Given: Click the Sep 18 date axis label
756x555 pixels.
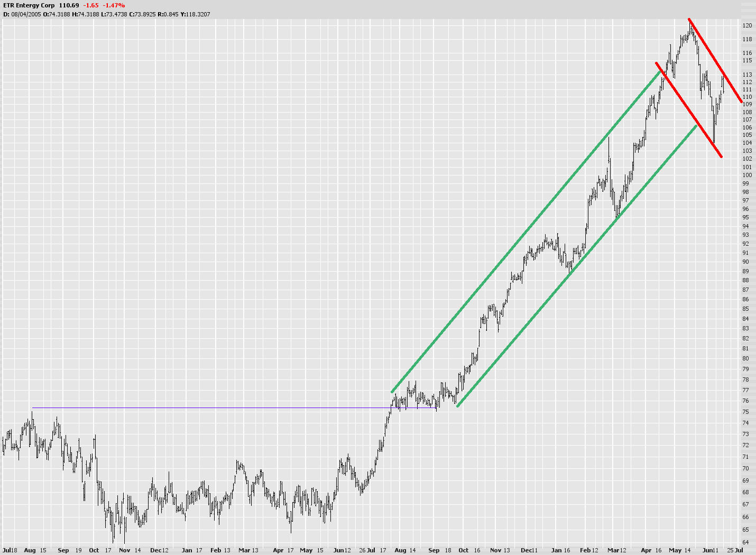Looking at the screenshot, I should [439, 550].
